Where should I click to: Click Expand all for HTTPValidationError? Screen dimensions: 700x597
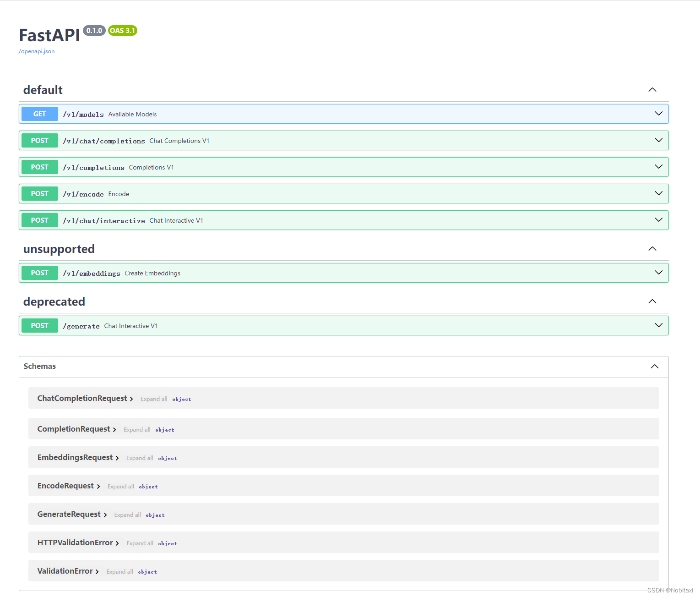pos(140,543)
